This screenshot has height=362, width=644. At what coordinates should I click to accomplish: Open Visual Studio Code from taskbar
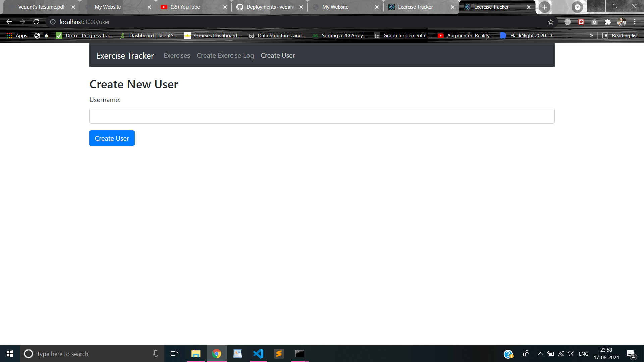[x=258, y=354]
